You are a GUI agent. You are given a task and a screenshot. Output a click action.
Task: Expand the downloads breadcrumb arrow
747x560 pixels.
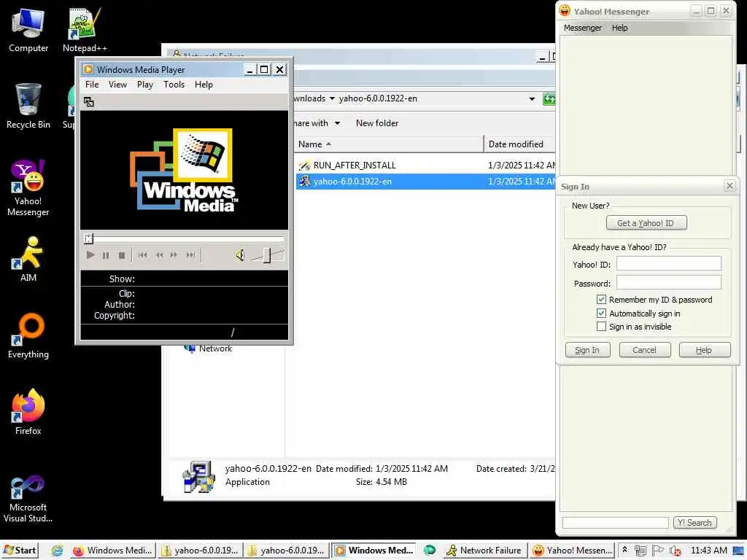[332, 98]
